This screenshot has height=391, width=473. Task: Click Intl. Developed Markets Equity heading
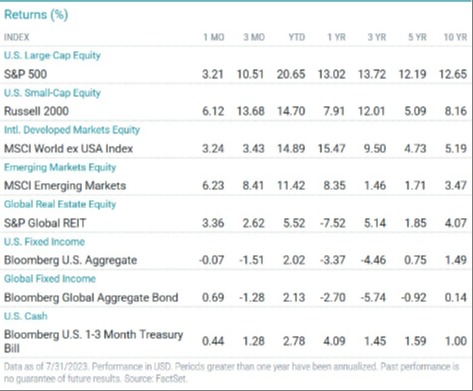click(x=72, y=130)
